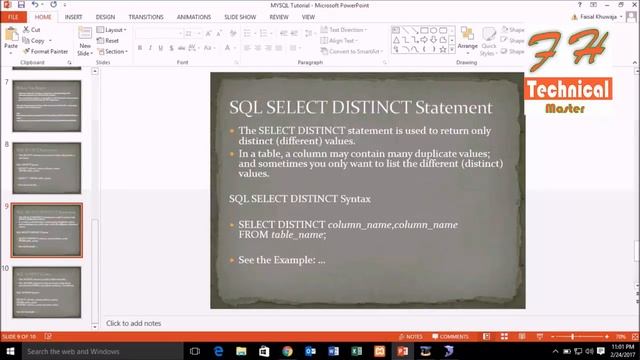
Task: Open the REVIEW tab
Action: click(279, 17)
